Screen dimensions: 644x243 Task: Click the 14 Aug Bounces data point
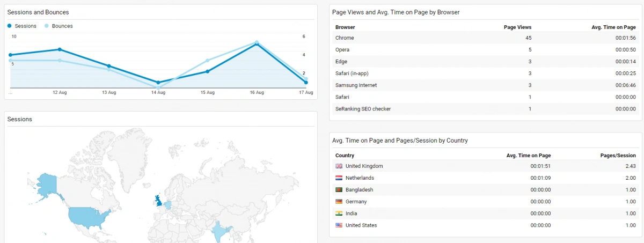[158, 87]
